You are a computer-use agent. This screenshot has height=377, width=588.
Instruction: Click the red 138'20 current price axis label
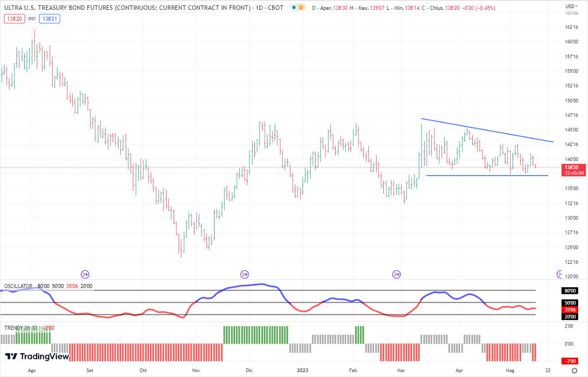[571, 167]
